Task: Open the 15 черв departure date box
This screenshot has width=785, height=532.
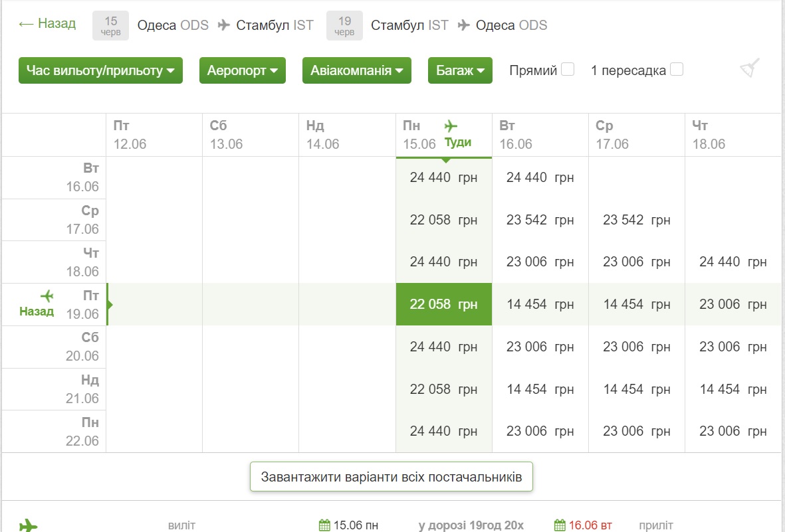Action: tap(110, 25)
